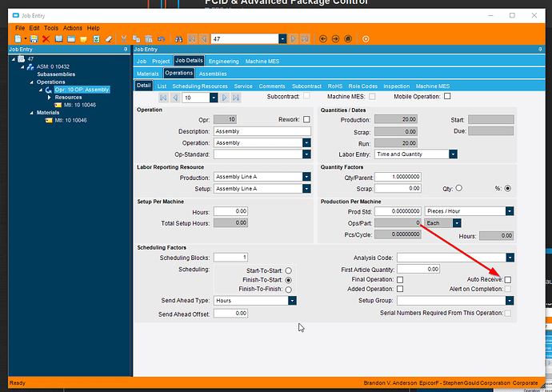
Task: Click the Copy icon in toolbar
Action: [136, 38]
